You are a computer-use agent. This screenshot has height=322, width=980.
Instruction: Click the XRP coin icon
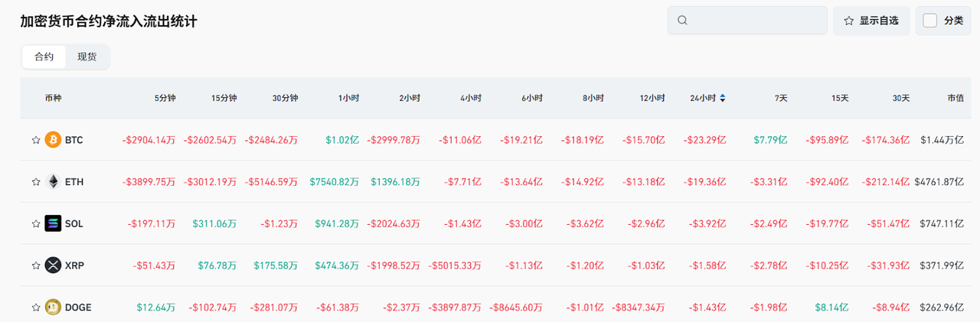[53, 265]
